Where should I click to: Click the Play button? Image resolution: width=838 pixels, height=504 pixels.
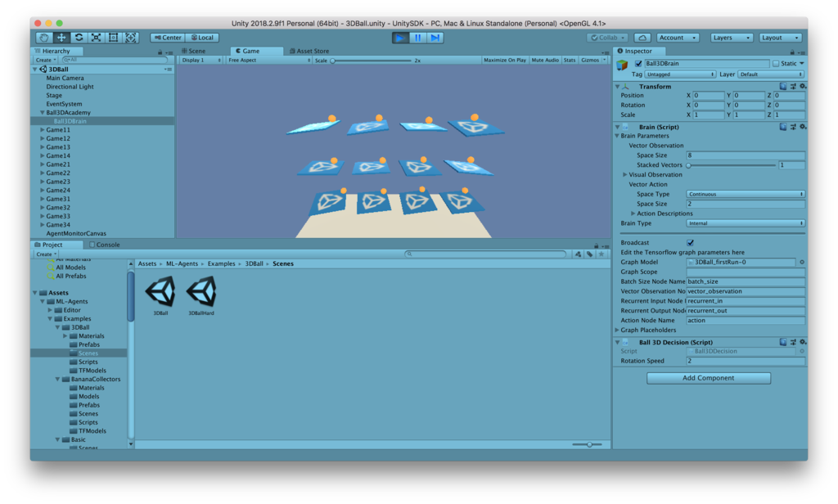(399, 38)
